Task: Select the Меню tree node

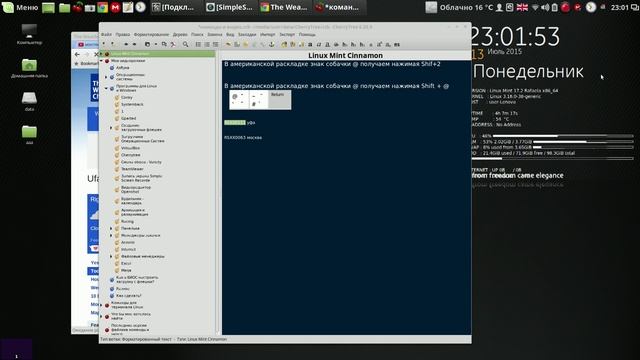Action: (126, 270)
